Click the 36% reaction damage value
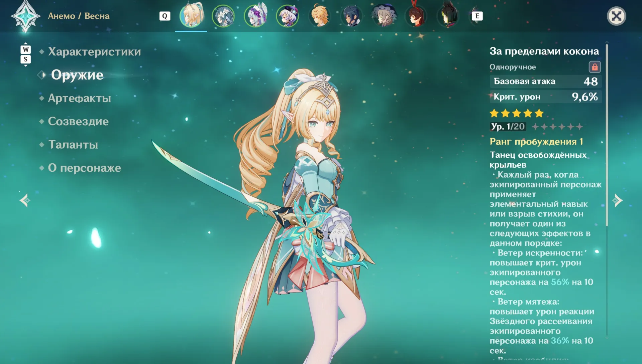Screen dimensions: 642x364 pos(560,341)
